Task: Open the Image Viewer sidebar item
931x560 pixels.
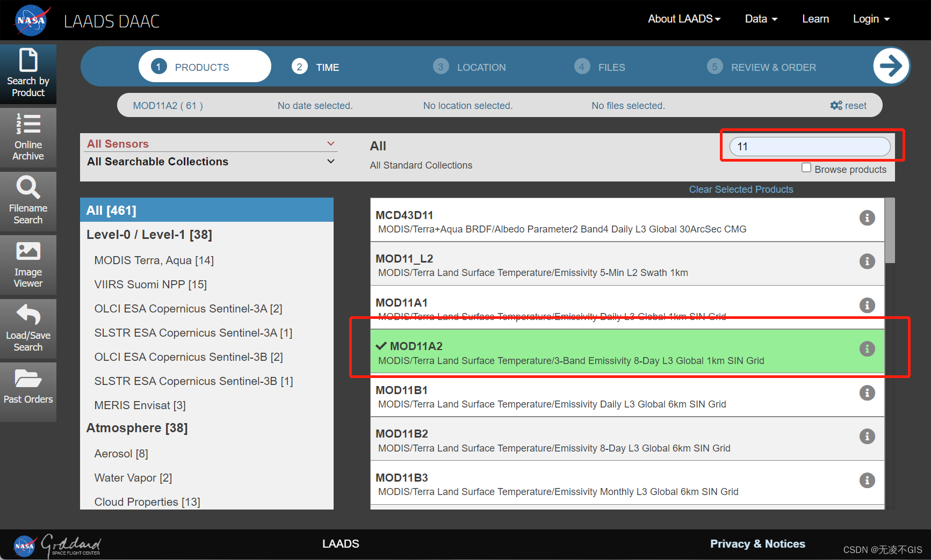Action: pyautogui.click(x=28, y=265)
